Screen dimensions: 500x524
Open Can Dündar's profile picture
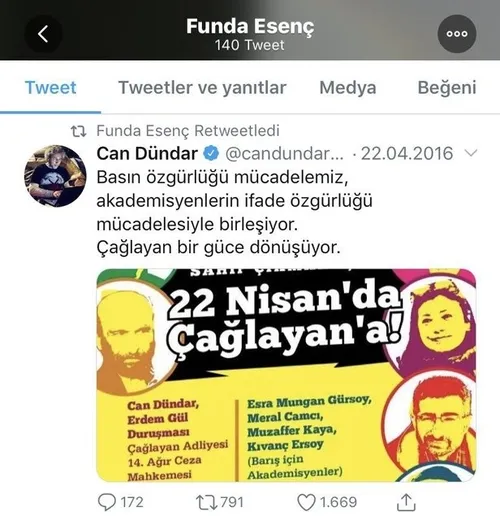(x=55, y=176)
